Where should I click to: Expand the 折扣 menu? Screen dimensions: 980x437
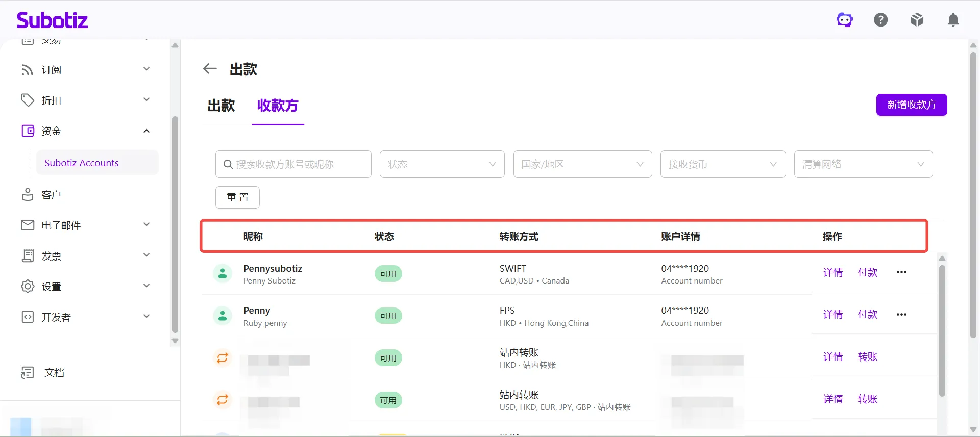pos(146,99)
